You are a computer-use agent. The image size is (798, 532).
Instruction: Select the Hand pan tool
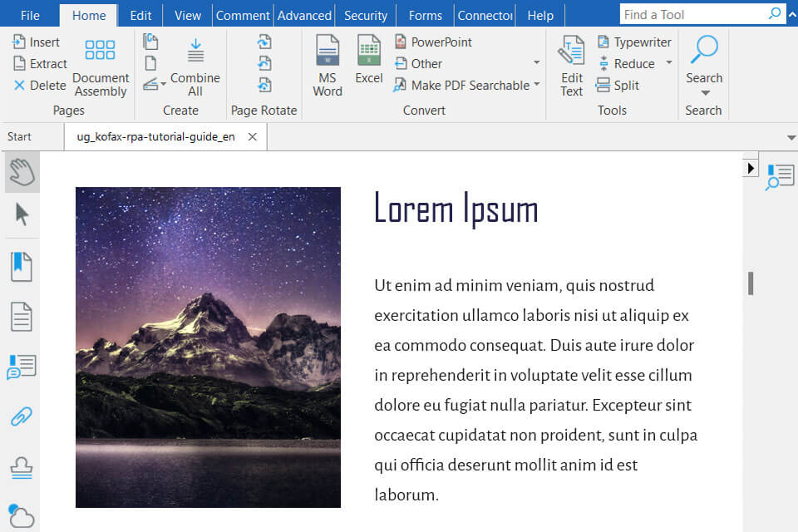coord(22,172)
